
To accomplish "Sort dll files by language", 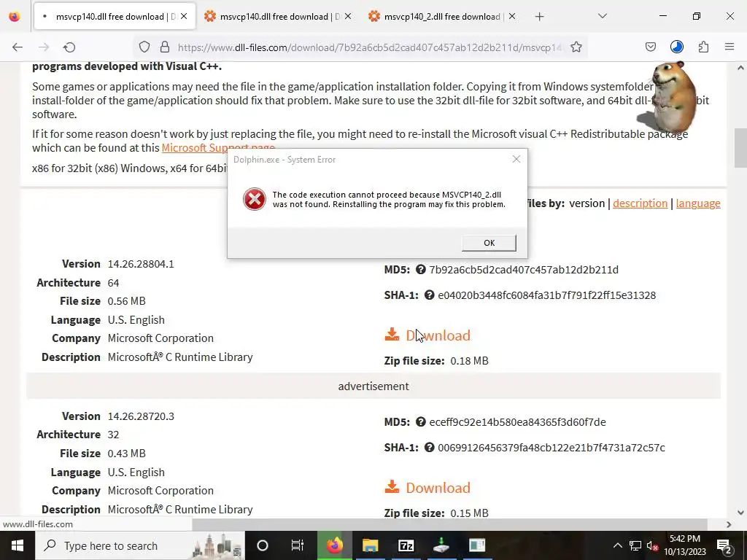I will point(698,203).
